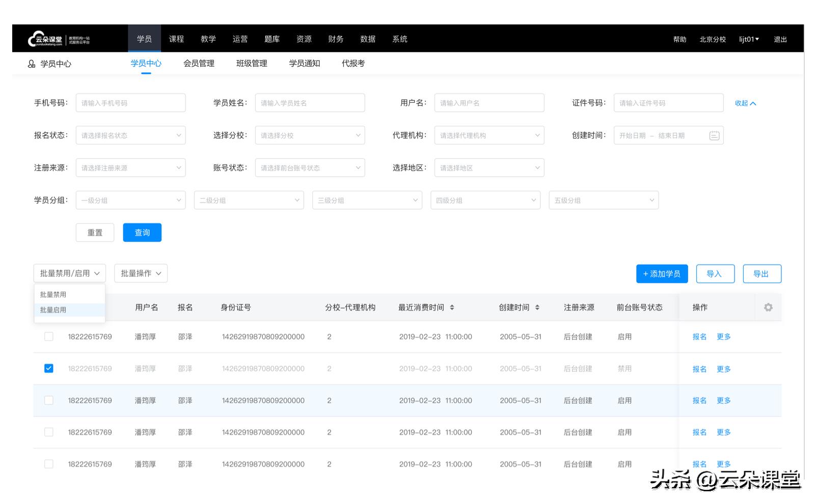Open 财务 top navigation menu
The height and width of the screenshot is (504, 815).
(x=336, y=39)
